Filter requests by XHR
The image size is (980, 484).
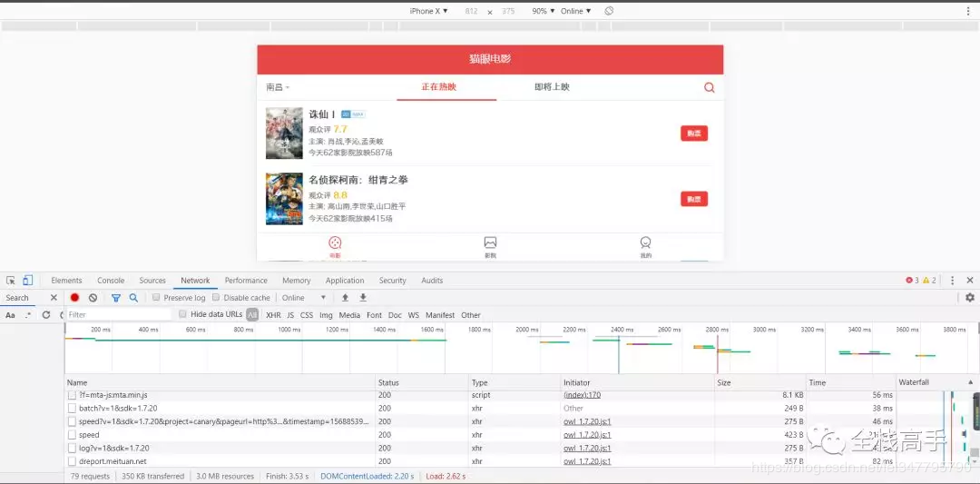(273, 315)
